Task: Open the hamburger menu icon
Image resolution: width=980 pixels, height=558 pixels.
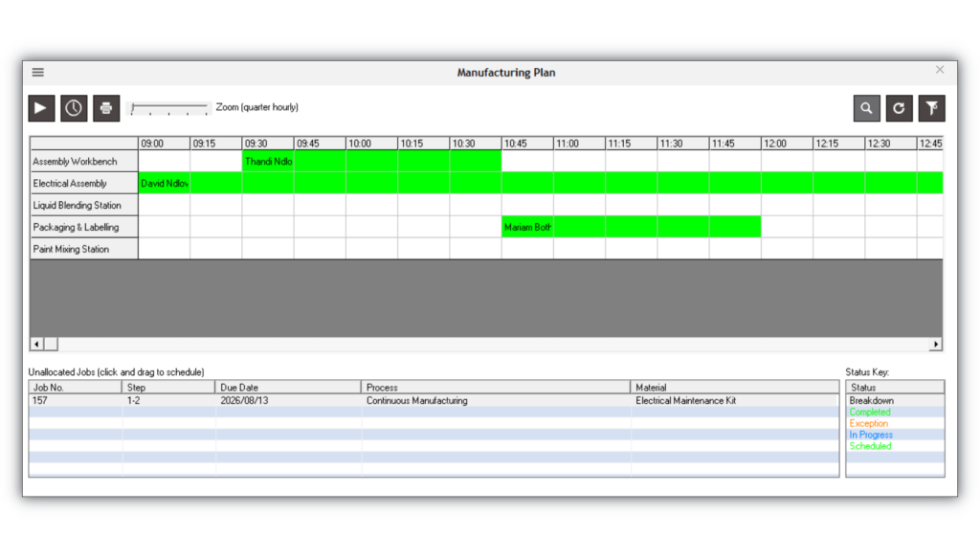Action: tap(38, 73)
